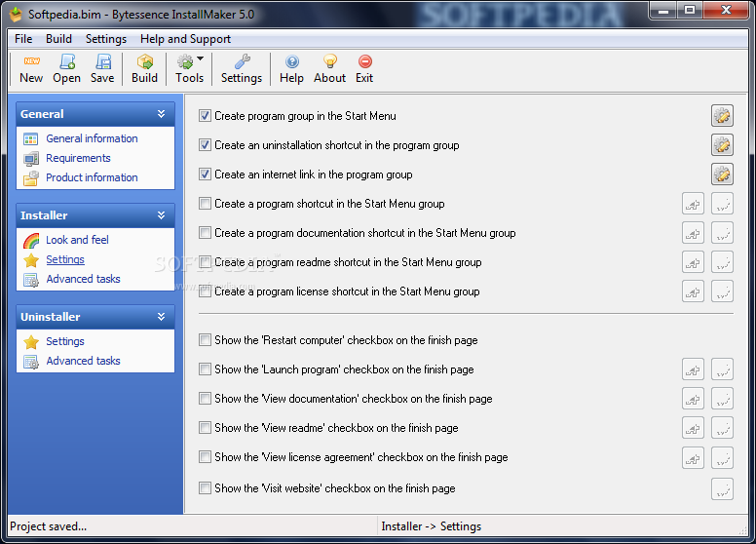Open the Settings menu in menu bar
The image size is (756, 544).
pos(106,39)
